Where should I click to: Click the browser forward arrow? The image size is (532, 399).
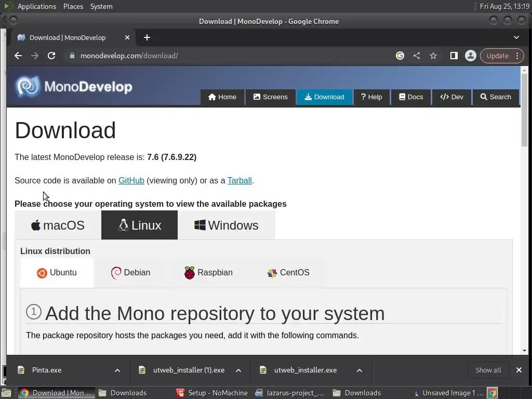pos(35,56)
